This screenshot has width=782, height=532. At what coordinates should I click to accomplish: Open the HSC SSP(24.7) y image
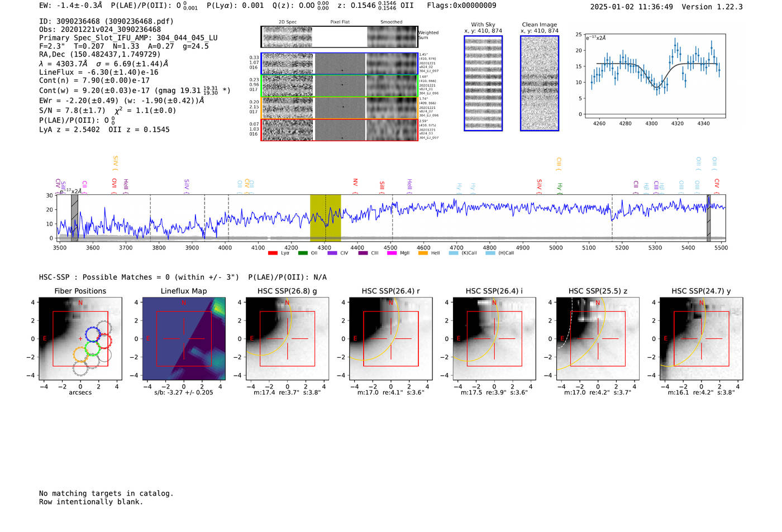click(702, 338)
